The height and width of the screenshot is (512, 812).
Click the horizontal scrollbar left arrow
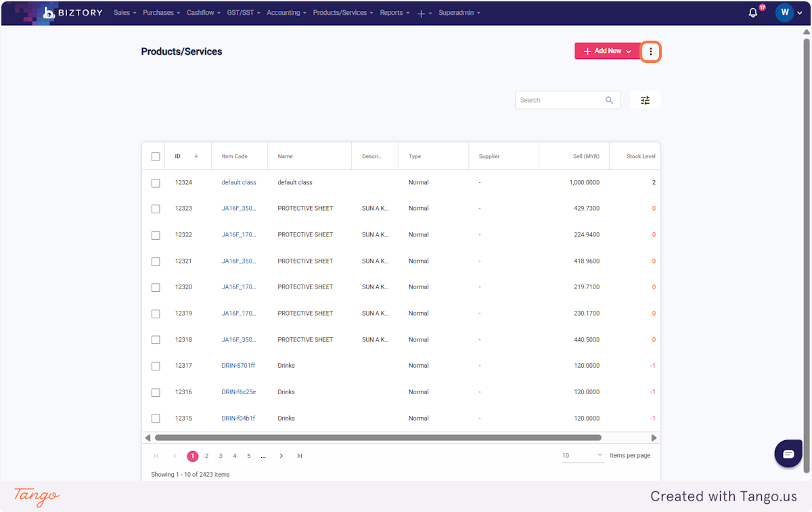(x=148, y=438)
